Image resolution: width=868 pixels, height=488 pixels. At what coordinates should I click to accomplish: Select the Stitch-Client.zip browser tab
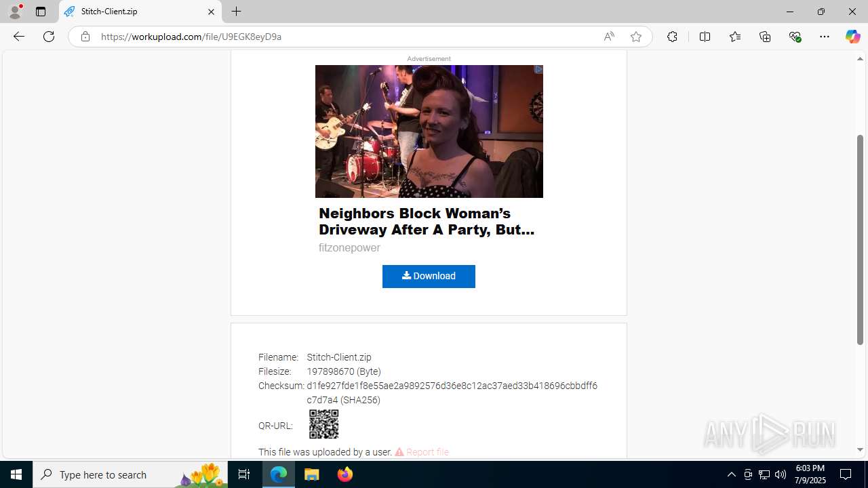pos(140,12)
